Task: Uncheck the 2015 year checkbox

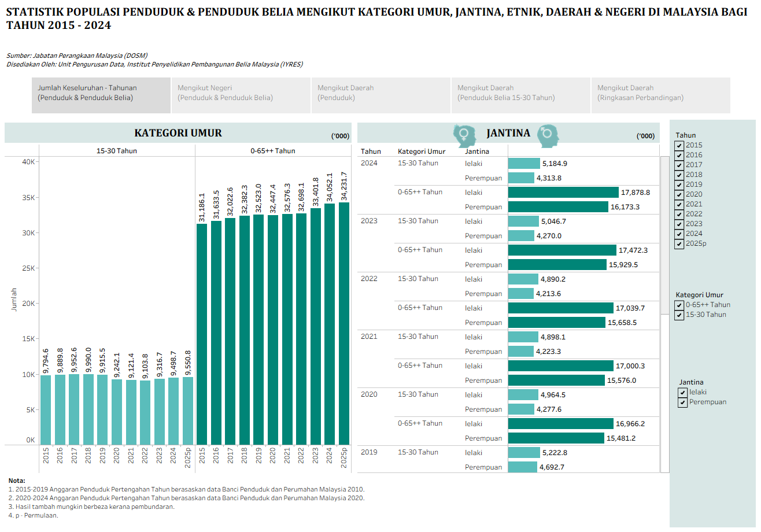Action: [x=679, y=145]
